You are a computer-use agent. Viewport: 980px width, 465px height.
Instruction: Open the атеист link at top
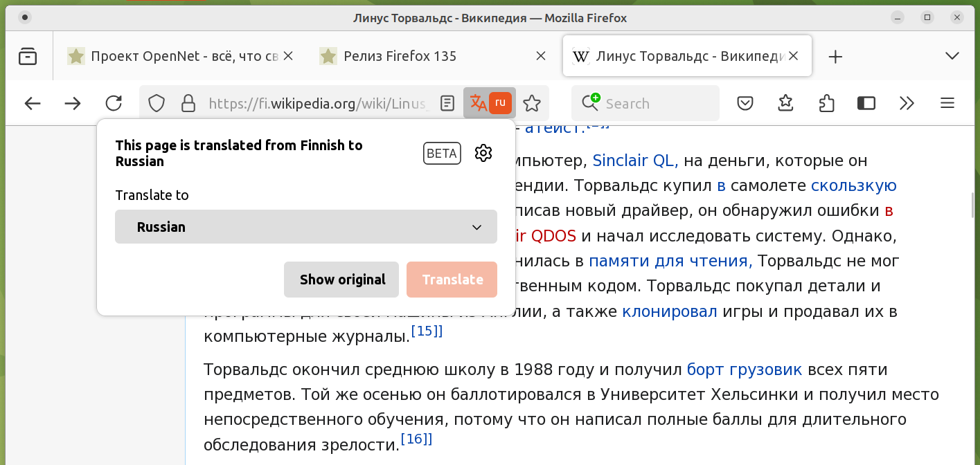pos(555,127)
